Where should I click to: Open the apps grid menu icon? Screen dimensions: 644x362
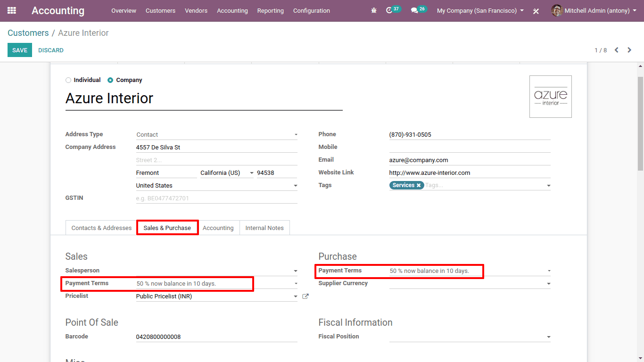point(12,10)
